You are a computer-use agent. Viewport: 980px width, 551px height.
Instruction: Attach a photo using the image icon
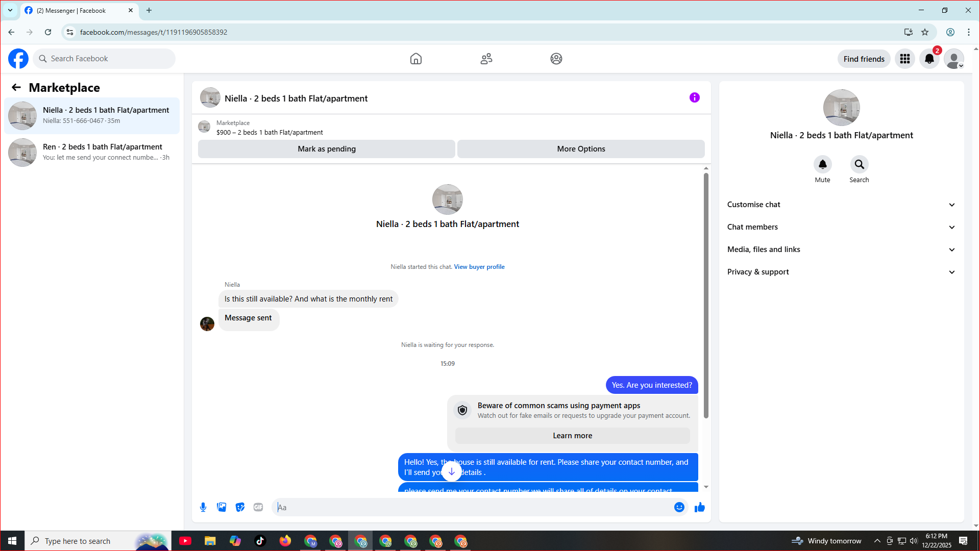point(222,507)
